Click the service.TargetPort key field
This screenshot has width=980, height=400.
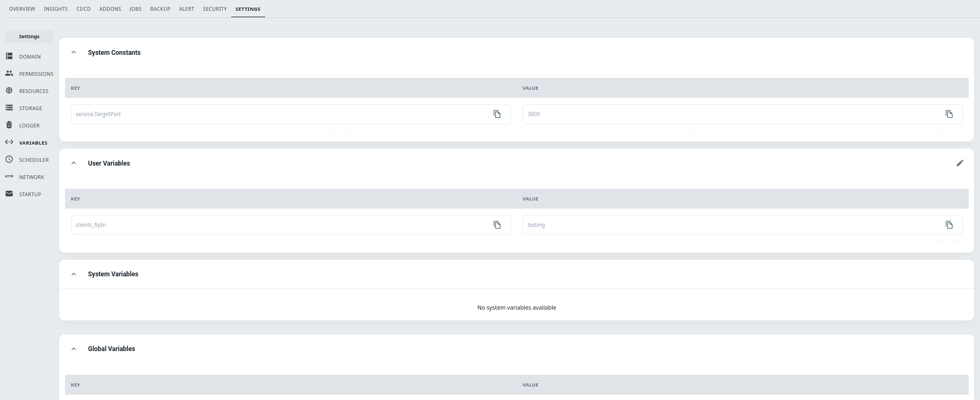pyautogui.click(x=291, y=114)
